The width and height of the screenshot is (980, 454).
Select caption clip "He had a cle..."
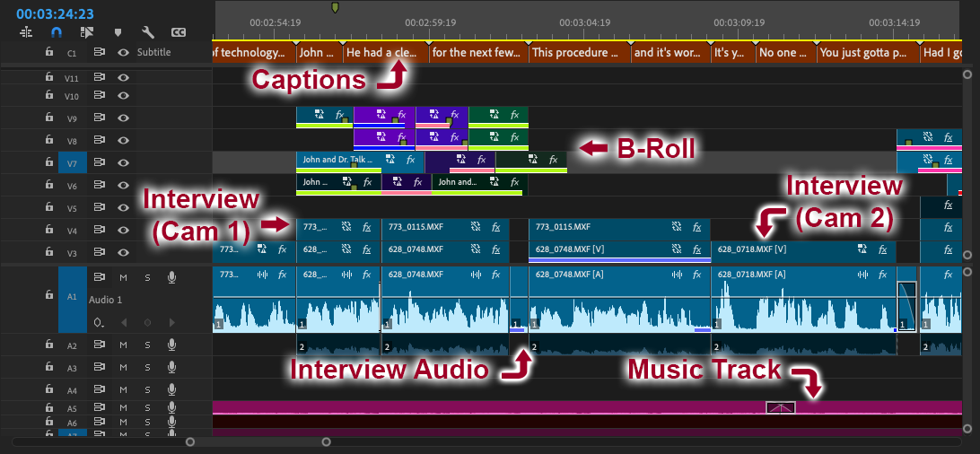click(x=386, y=53)
